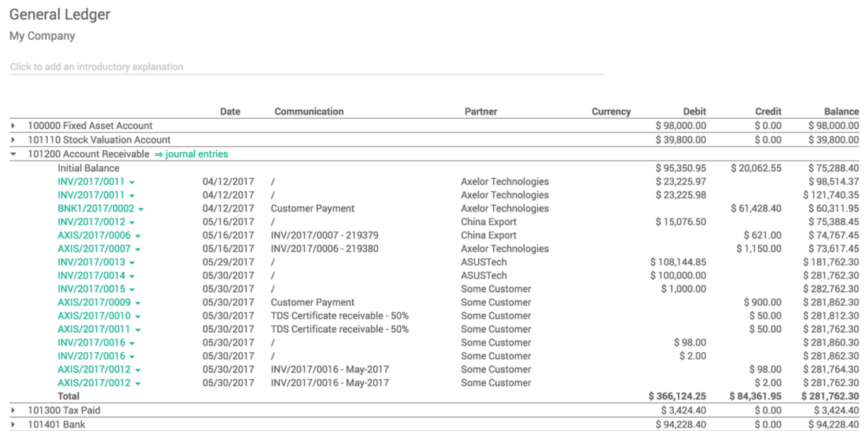Screen dimensions: 868x431
Task: Expand the 101401 Bank row
Action: pyautogui.click(x=13, y=424)
